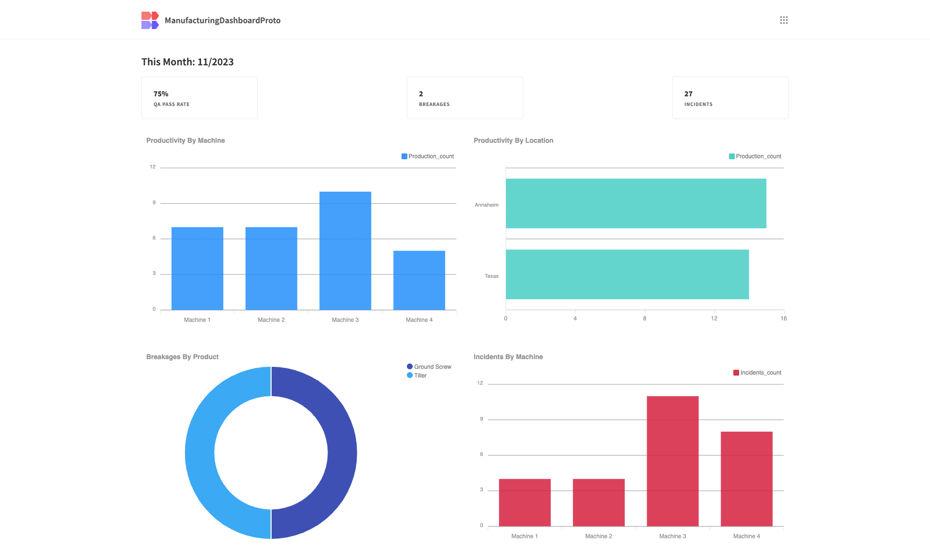Click Machine 1 bar in Incidents By Machine

click(525, 502)
